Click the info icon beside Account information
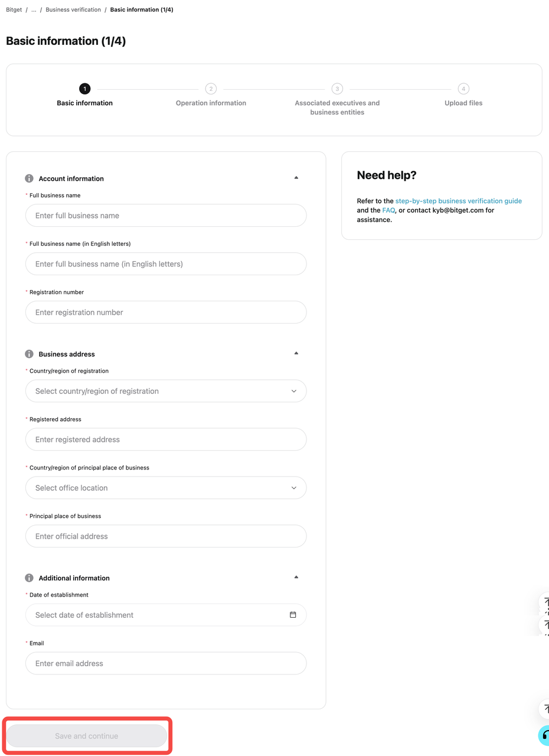Image resolution: width=549 pixels, height=756 pixels. [28, 178]
